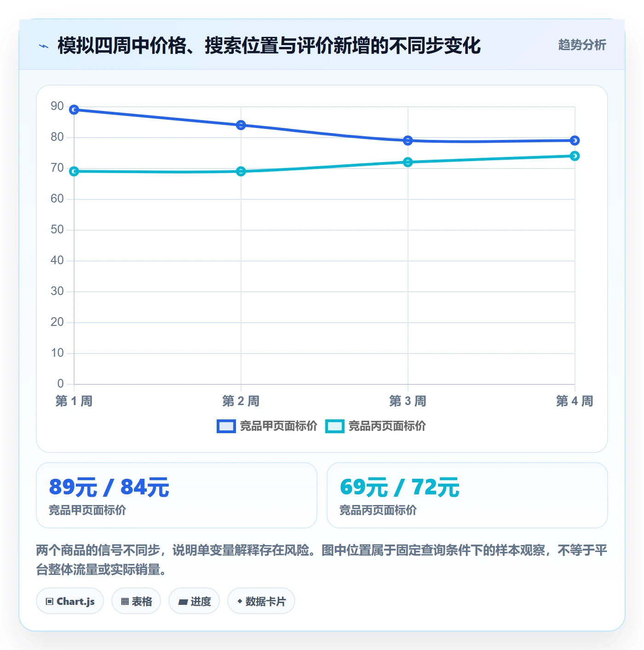Click 竞品丙 data point at 第 4 周

point(575,156)
